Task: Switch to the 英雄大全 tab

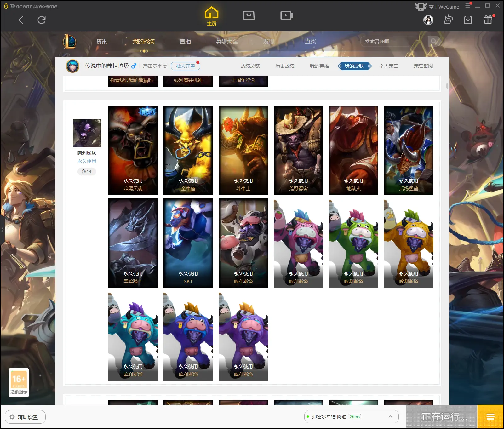Action: (x=227, y=42)
